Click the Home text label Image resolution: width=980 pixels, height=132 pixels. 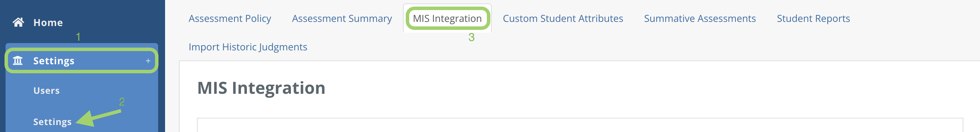(x=48, y=23)
